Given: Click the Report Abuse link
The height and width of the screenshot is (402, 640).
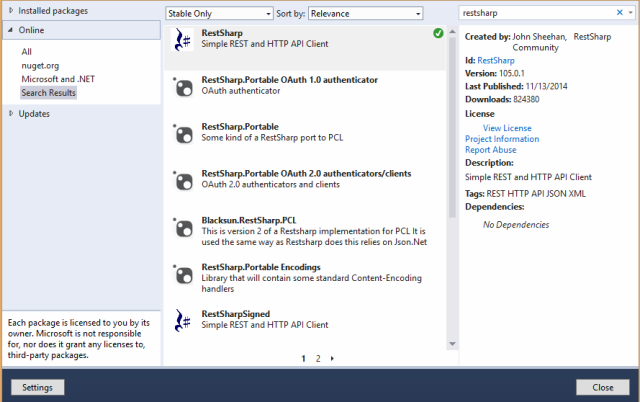Looking at the screenshot, I should click(x=490, y=150).
